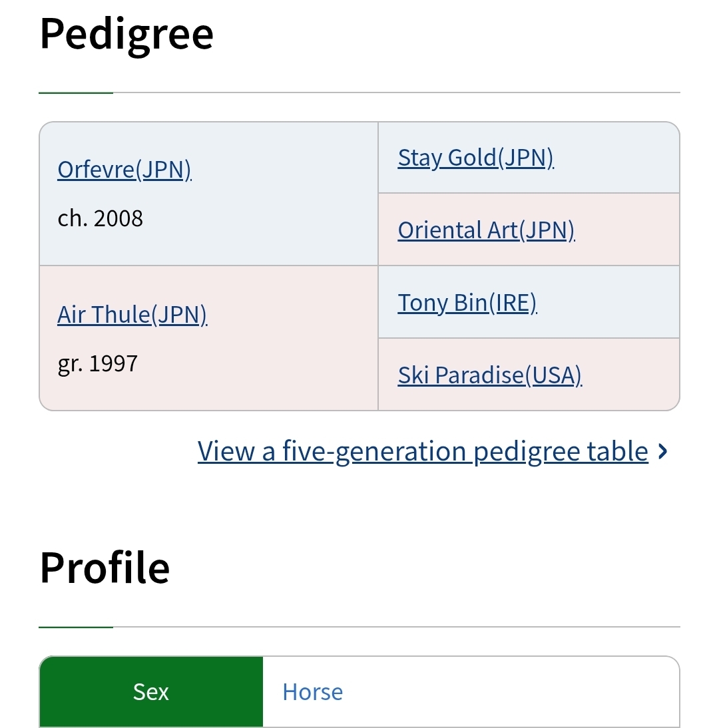Image resolution: width=719 pixels, height=728 pixels.
Task: View a five-generation pedigree table
Action: [x=423, y=451]
